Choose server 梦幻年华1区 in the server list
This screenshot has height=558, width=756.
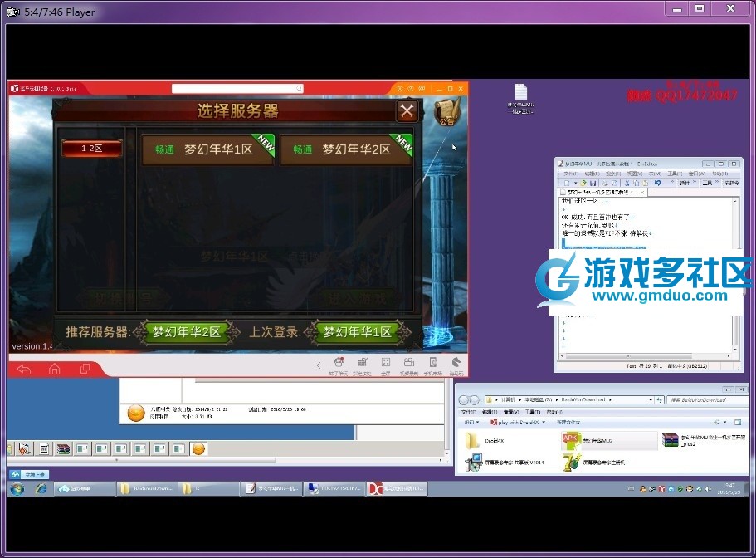[207, 149]
